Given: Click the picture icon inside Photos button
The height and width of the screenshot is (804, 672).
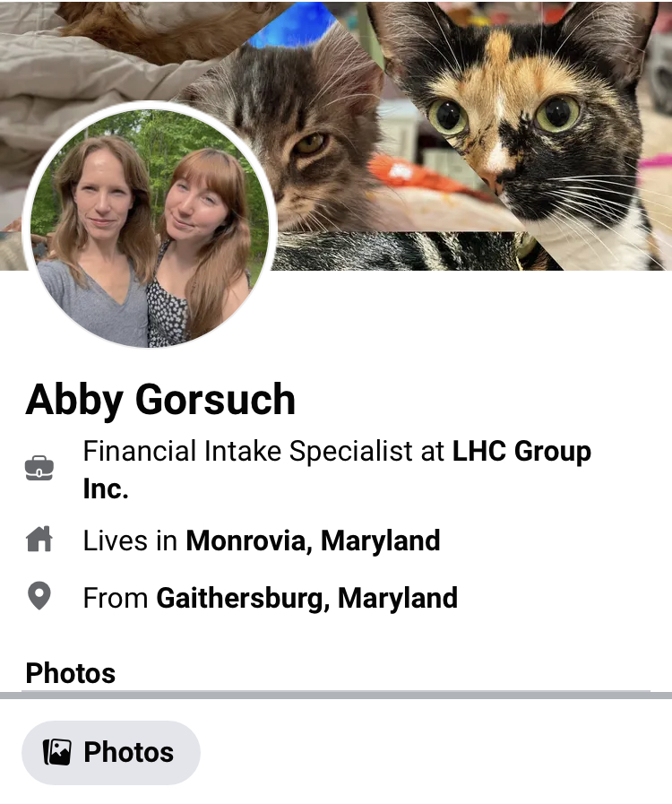Looking at the screenshot, I should pos(57,752).
